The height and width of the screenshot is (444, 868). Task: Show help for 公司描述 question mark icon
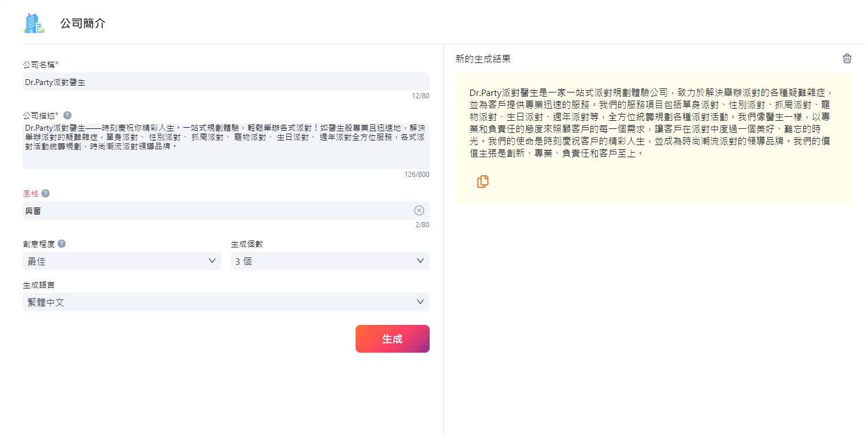[x=67, y=115]
